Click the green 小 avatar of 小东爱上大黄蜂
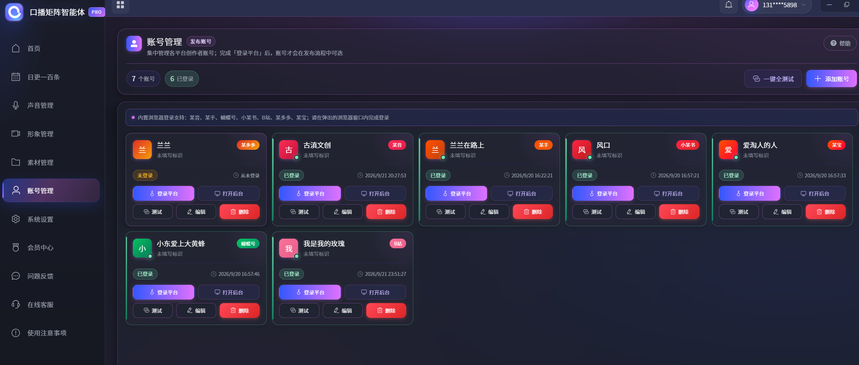Screen dimensions: 859x365 tap(142, 248)
